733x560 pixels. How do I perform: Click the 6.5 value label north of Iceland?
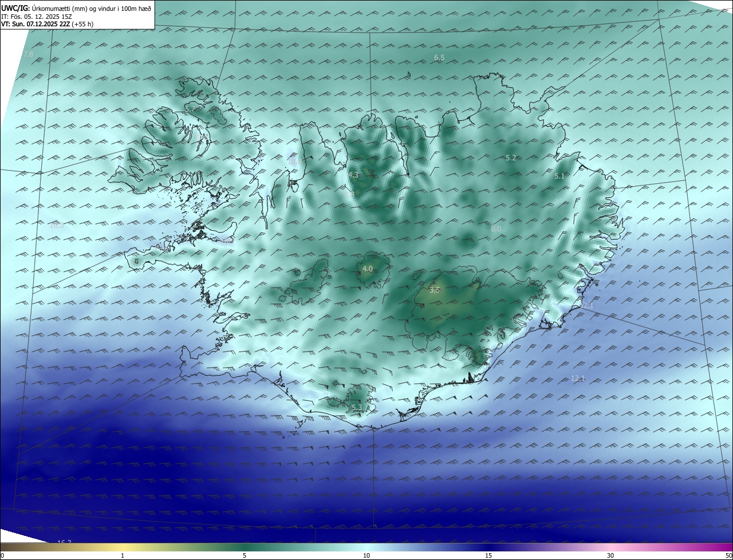pos(439,58)
